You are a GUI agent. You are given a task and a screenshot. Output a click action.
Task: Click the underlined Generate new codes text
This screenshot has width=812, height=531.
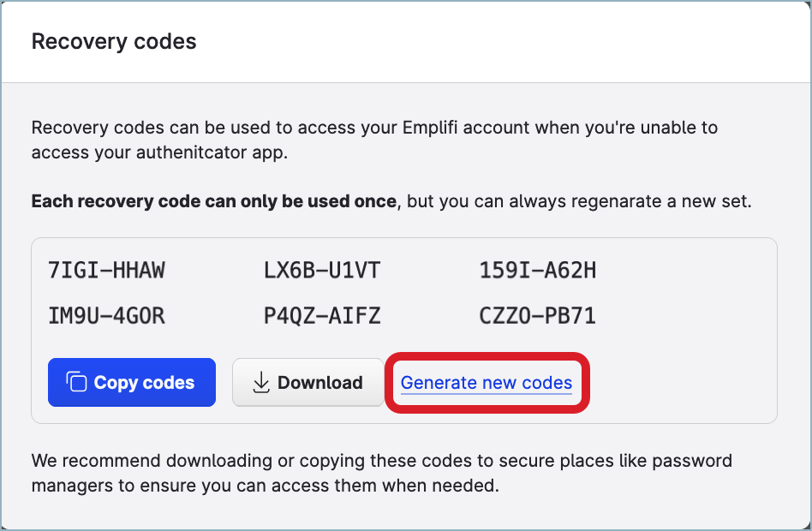pyautogui.click(x=487, y=383)
